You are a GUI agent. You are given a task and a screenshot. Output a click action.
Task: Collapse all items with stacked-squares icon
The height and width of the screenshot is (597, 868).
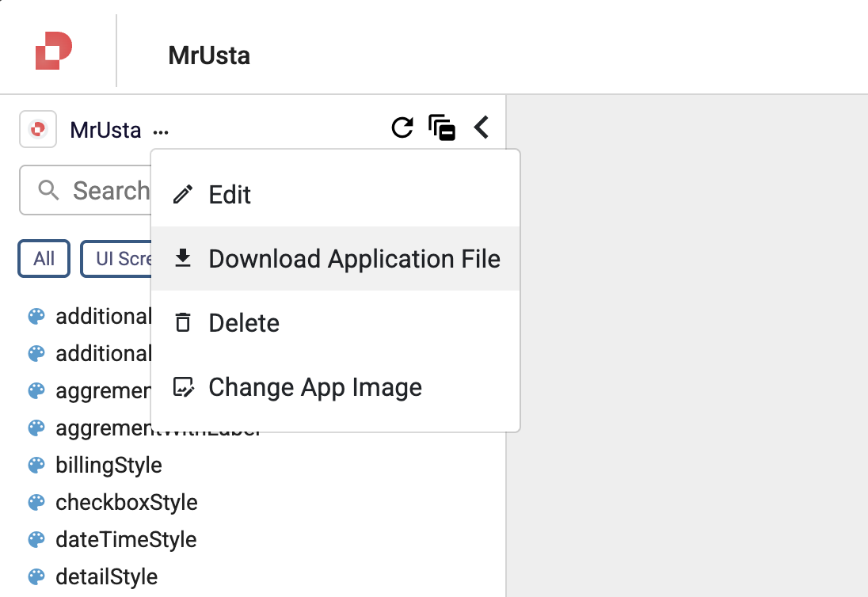pos(442,127)
